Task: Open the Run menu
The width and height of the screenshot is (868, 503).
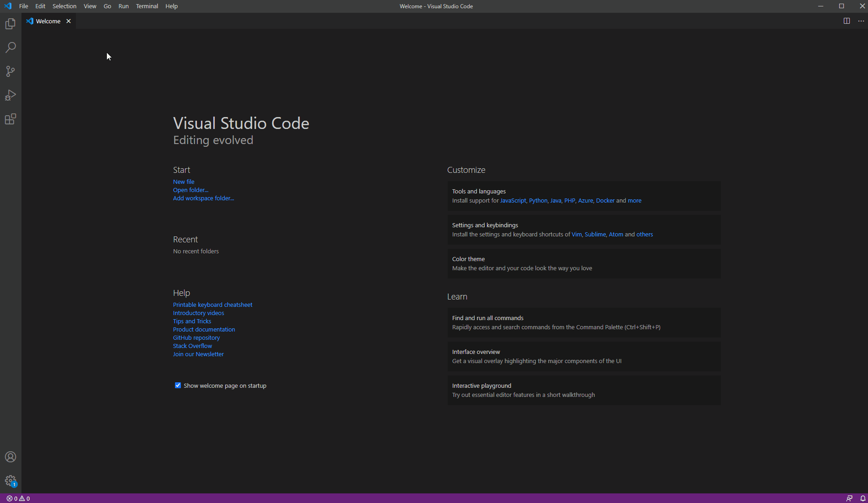Action: (123, 6)
